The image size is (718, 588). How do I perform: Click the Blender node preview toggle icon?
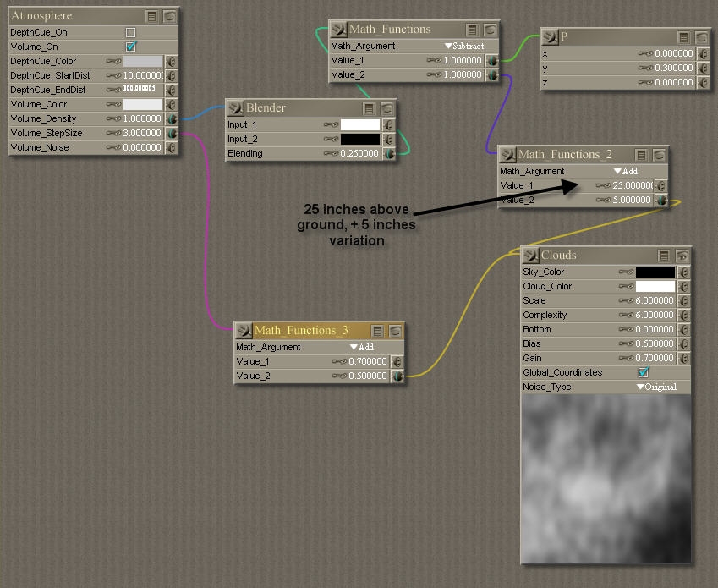(x=387, y=108)
